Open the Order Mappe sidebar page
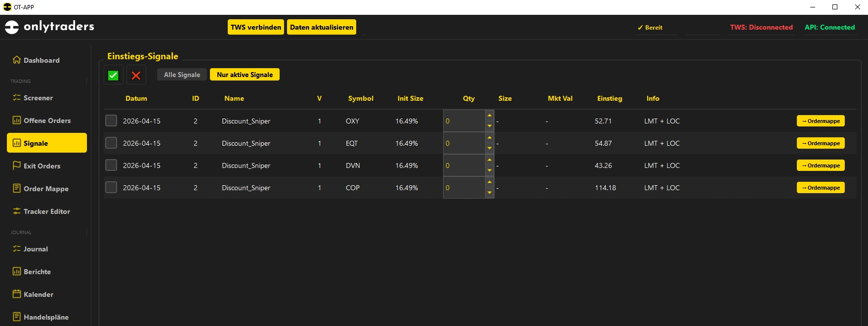The height and width of the screenshot is (326, 868). tap(46, 189)
